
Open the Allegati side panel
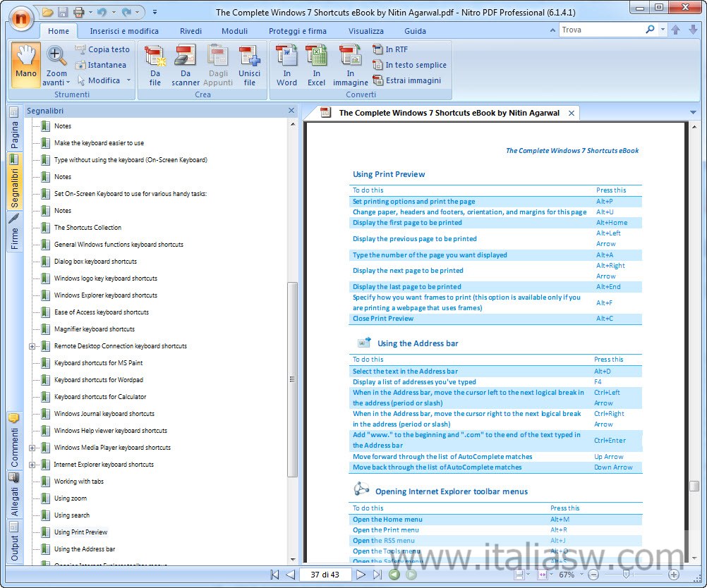(14, 496)
